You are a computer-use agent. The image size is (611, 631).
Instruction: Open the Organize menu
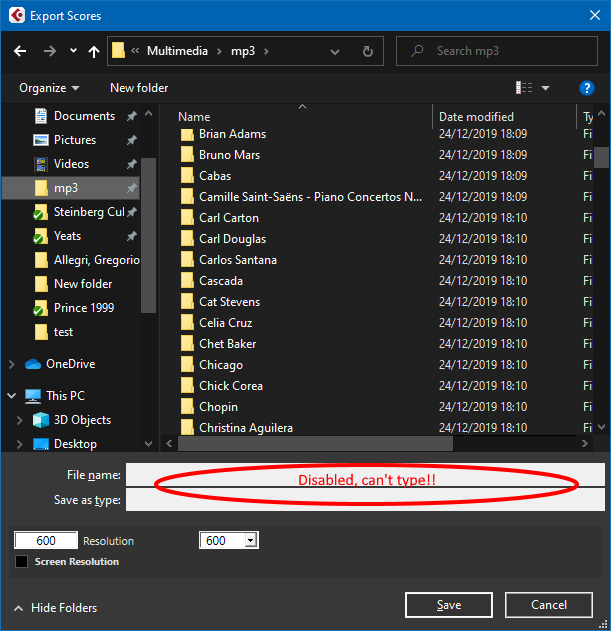[x=49, y=88]
